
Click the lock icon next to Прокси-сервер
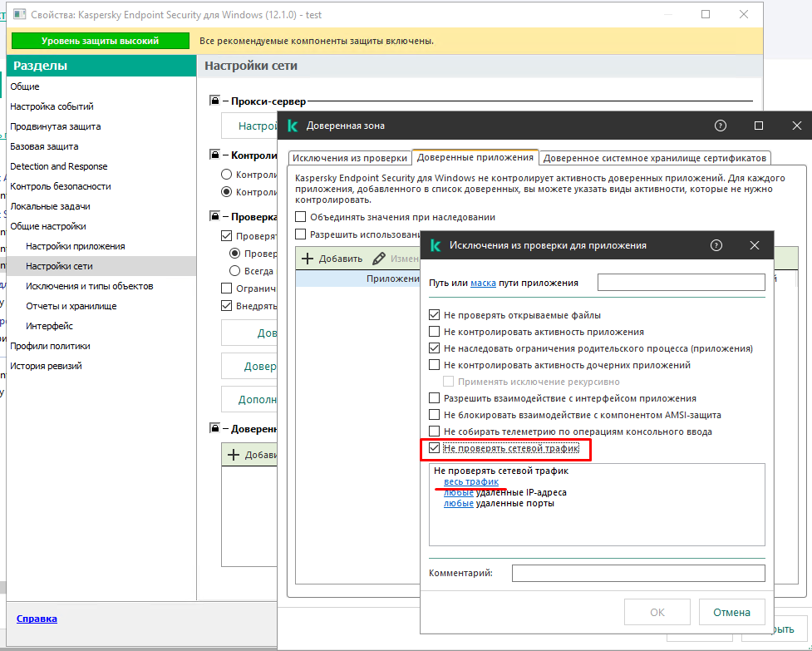[214, 101]
